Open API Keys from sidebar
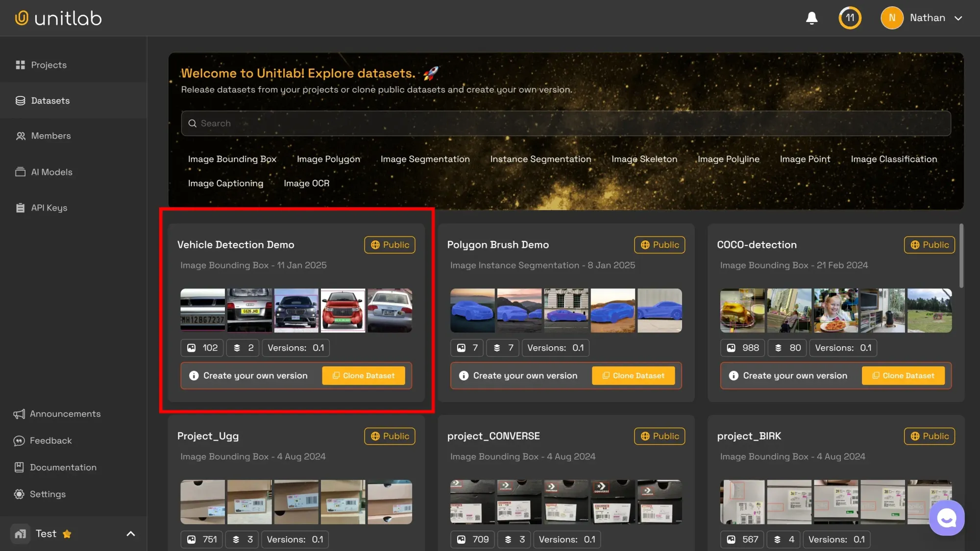980x551 pixels. tap(49, 208)
